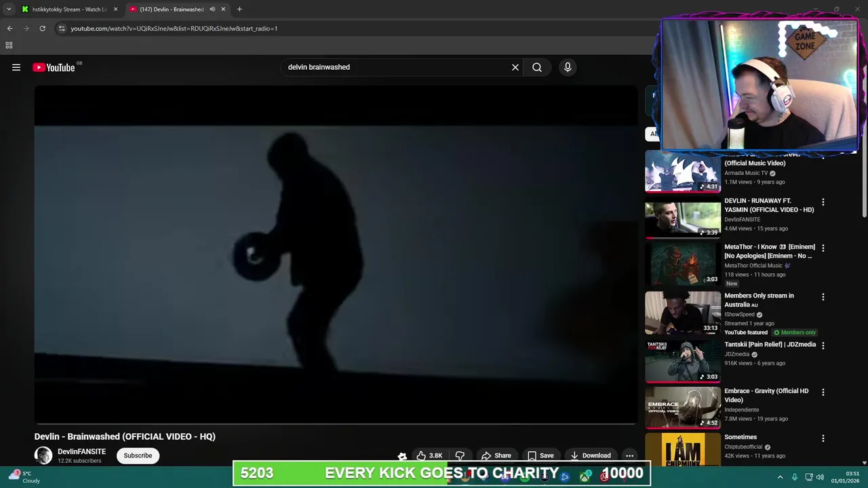Screen dimensions: 868x488
Task: Open a new browser tab
Action: pyautogui.click(x=239, y=9)
